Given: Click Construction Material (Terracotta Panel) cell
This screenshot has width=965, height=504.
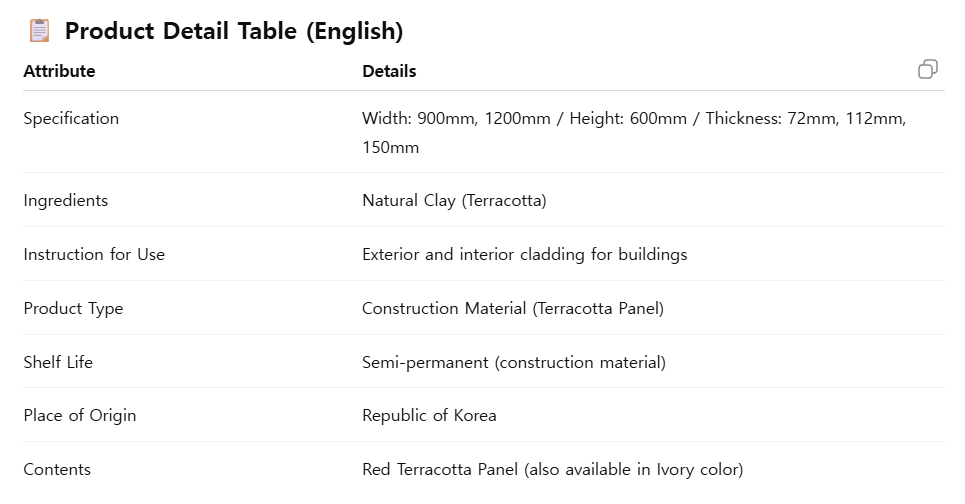Looking at the screenshot, I should [x=513, y=308].
